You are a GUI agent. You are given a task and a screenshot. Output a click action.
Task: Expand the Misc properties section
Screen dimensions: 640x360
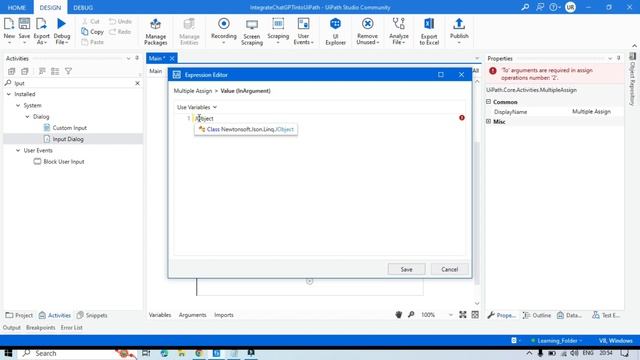click(489, 122)
